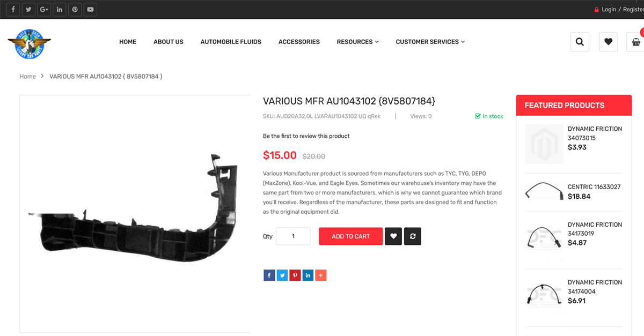This screenshot has width=644, height=336.
Task: Open the YouTube icon in top bar
Action: click(x=90, y=9)
